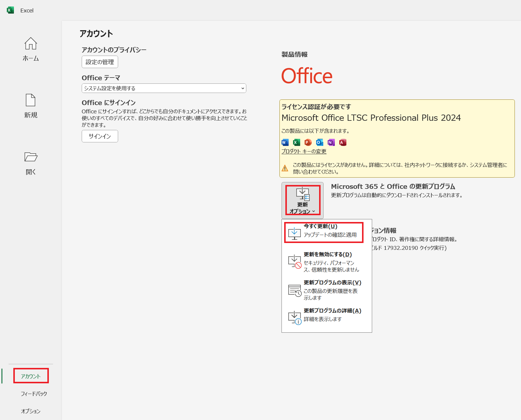Expand the 更新オプション dropdown button
Viewport: 521px width, 420px height.
click(x=303, y=200)
